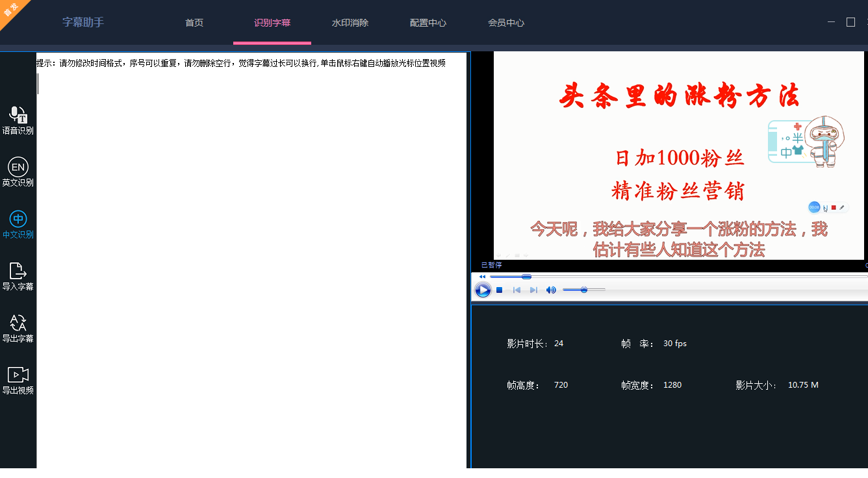Click the 提示 hint line above the editor
The width and height of the screenshot is (868, 478).
tap(241, 63)
